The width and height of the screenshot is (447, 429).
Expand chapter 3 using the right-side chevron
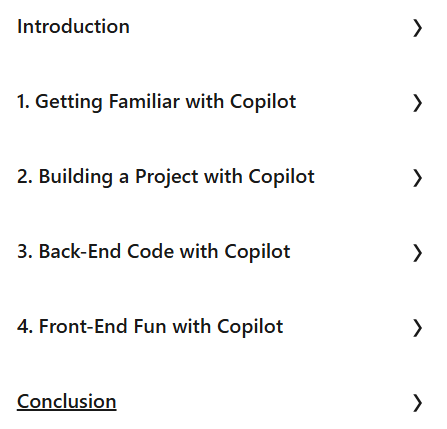pos(417,253)
